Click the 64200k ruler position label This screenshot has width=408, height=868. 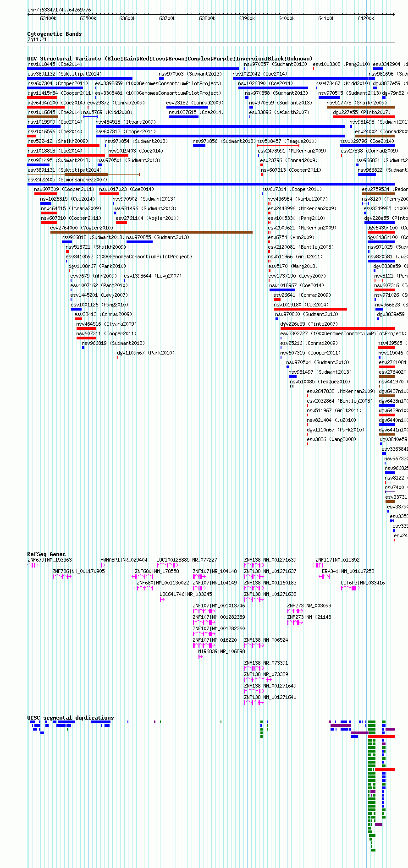[x=366, y=18]
